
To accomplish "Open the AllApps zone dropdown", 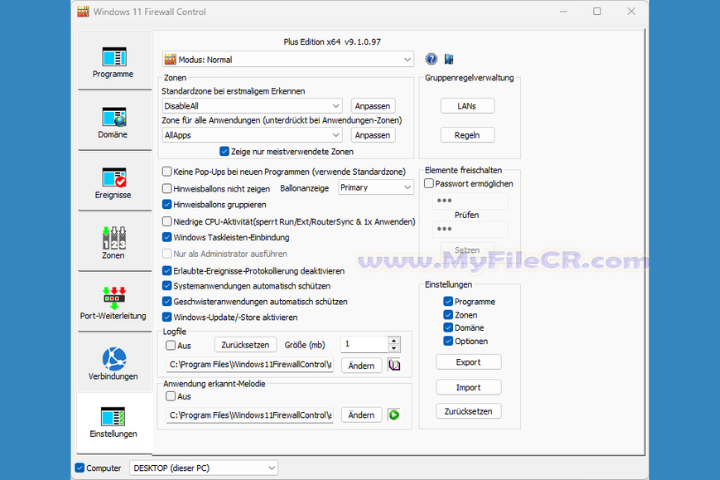I will pyautogui.click(x=252, y=135).
